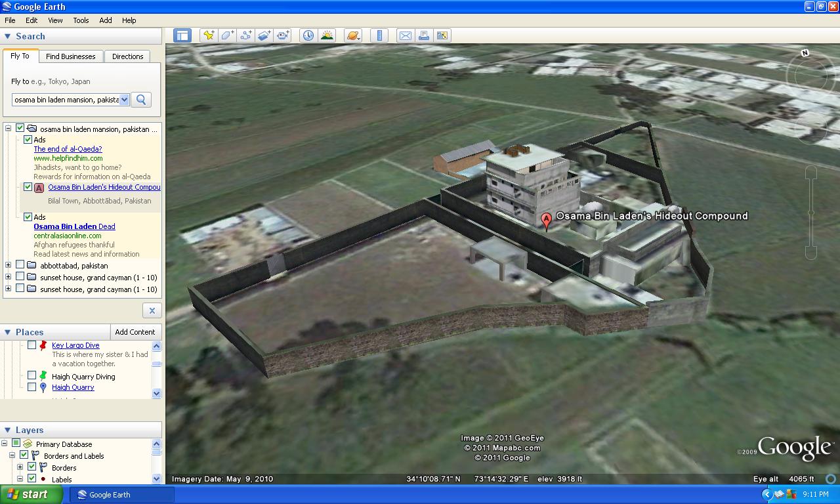Open the File menu
This screenshot has width=840, height=504.
(10, 20)
